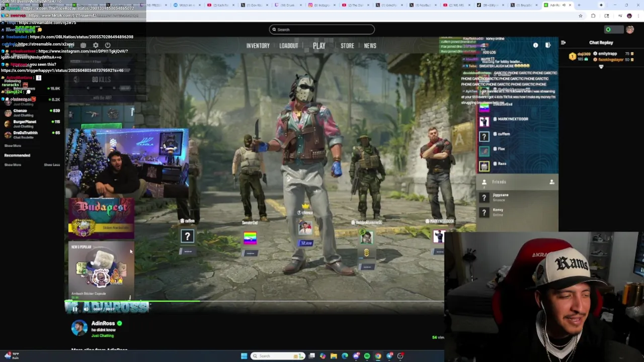This screenshot has height=362, width=644.
Task: Select Razo in the CS2 lobby list
Action: pos(517,165)
